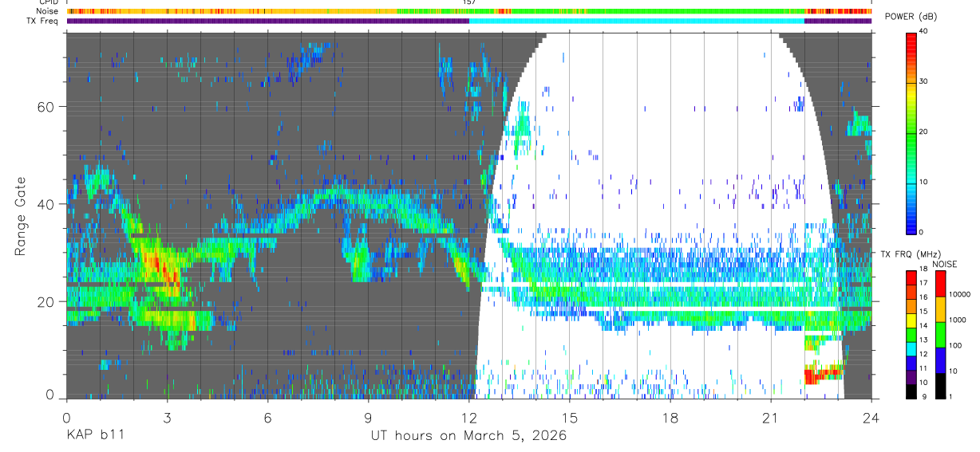Select the cyan 12-13 MHz TX FRQ swatch
Screen dimensions: 980x452
point(911,349)
